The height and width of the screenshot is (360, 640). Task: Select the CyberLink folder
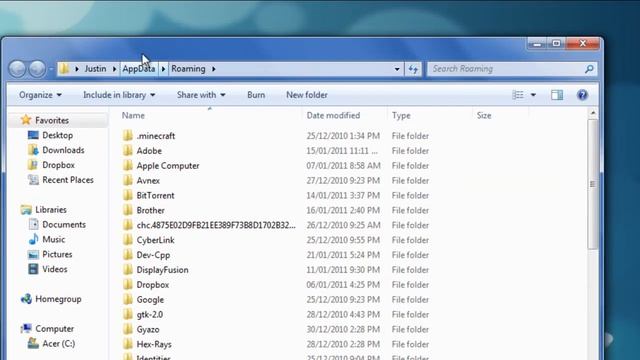(156, 240)
